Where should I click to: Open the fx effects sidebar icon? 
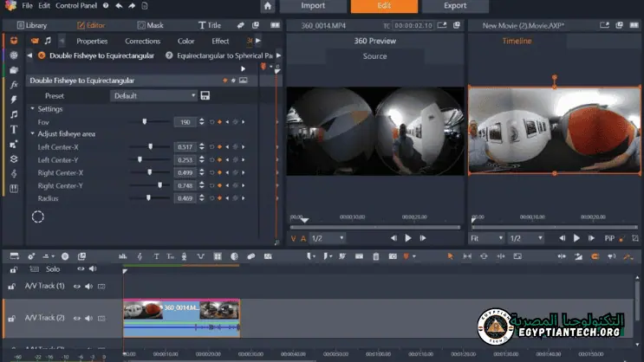[14, 85]
